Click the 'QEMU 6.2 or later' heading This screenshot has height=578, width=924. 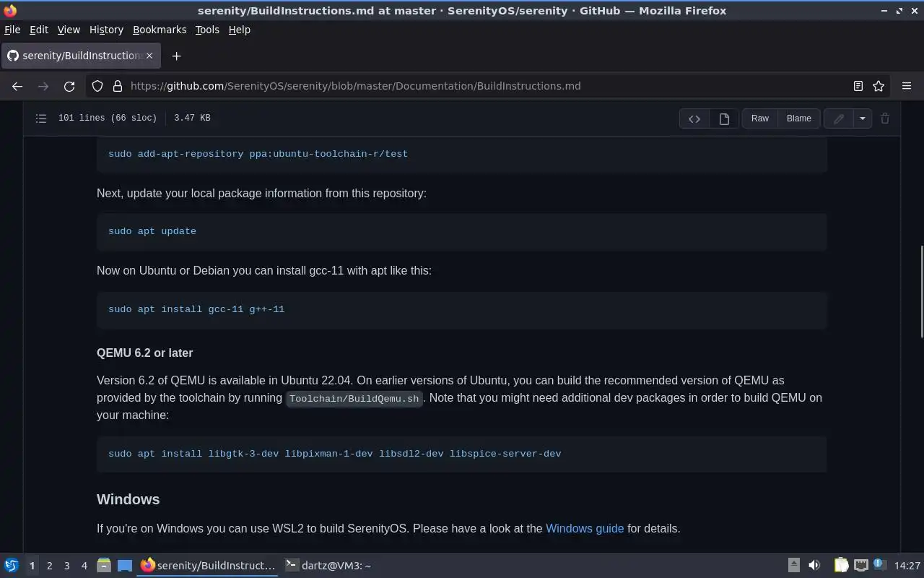coord(144,353)
